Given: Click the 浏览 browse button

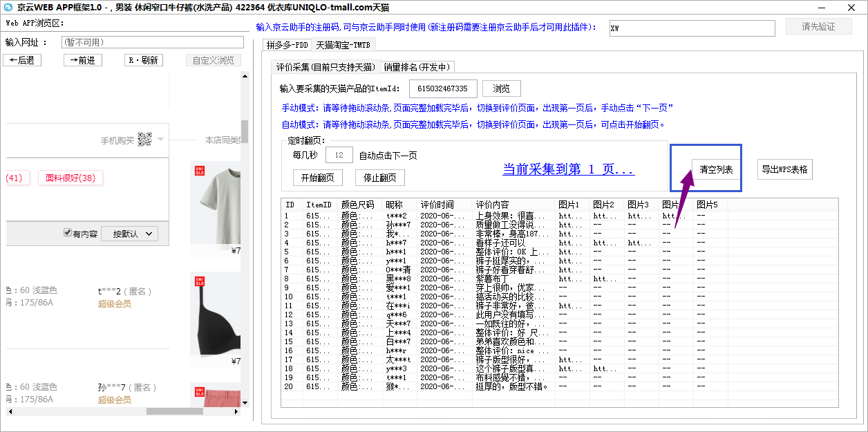Looking at the screenshot, I should (x=501, y=88).
